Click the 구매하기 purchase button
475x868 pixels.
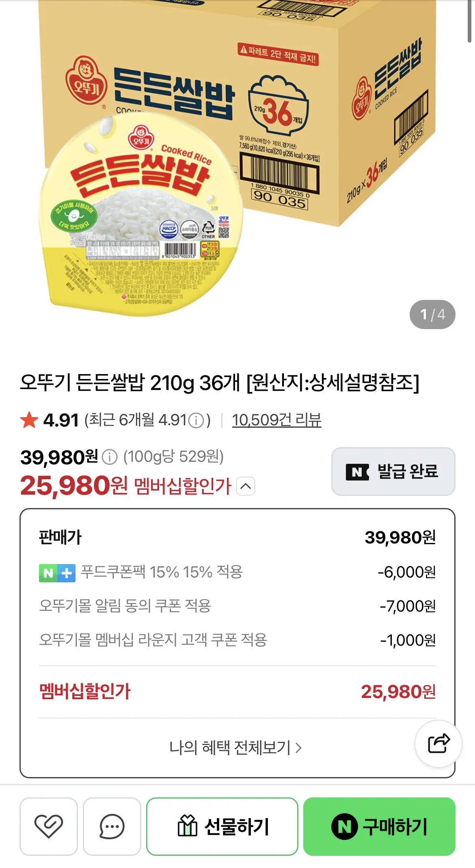[x=379, y=826]
